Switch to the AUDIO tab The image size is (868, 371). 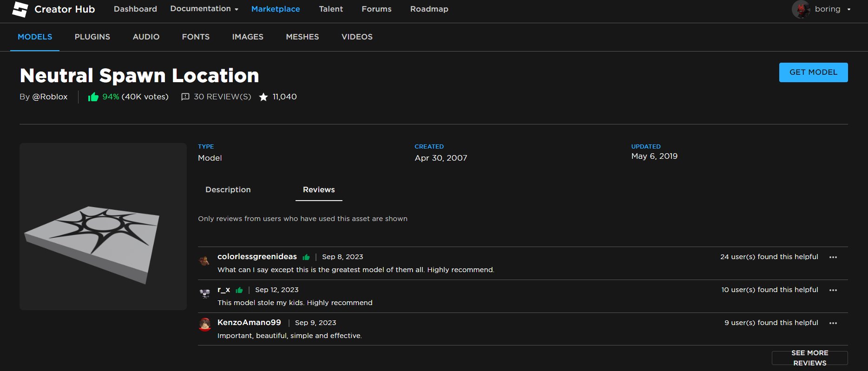[x=146, y=37]
